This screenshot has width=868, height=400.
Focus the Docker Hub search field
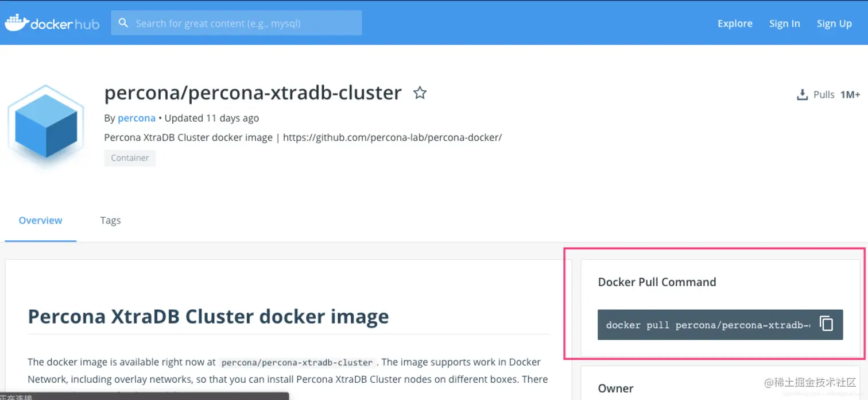coord(237,23)
